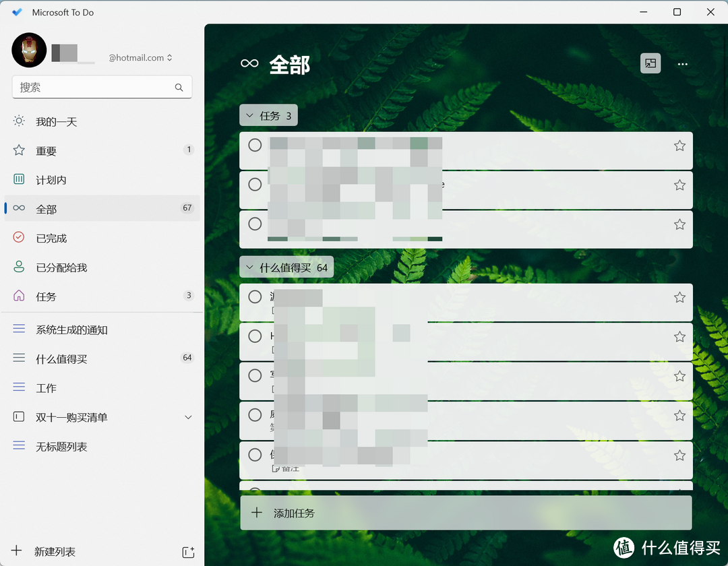728x566 pixels.
Task: Complete the third task under 什么值得买 group
Action: pyautogui.click(x=255, y=375)
